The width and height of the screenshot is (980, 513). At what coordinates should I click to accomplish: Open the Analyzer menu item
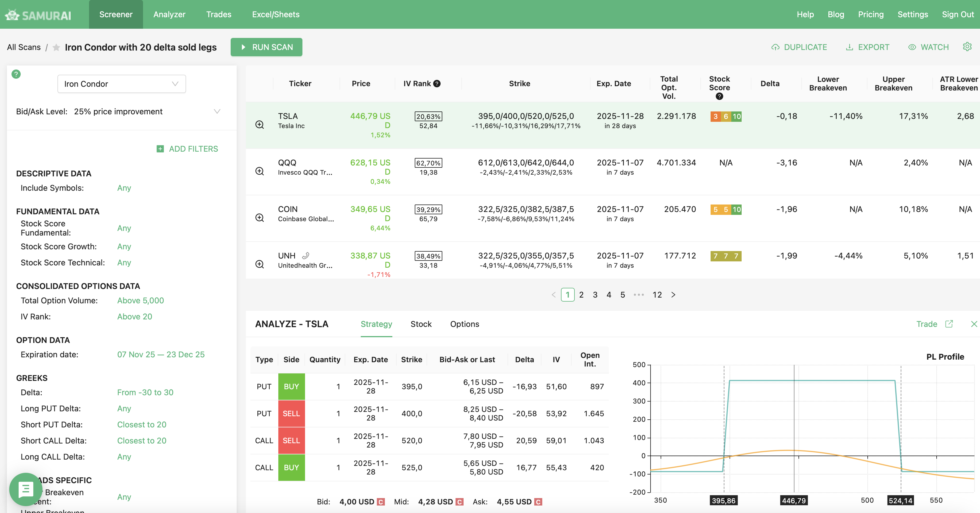169,14
